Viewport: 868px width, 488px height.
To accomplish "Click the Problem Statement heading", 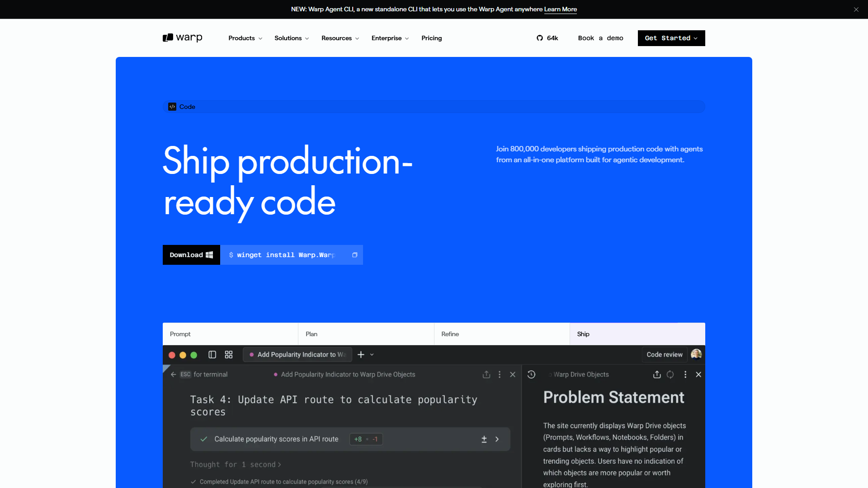I will [613, 397].
